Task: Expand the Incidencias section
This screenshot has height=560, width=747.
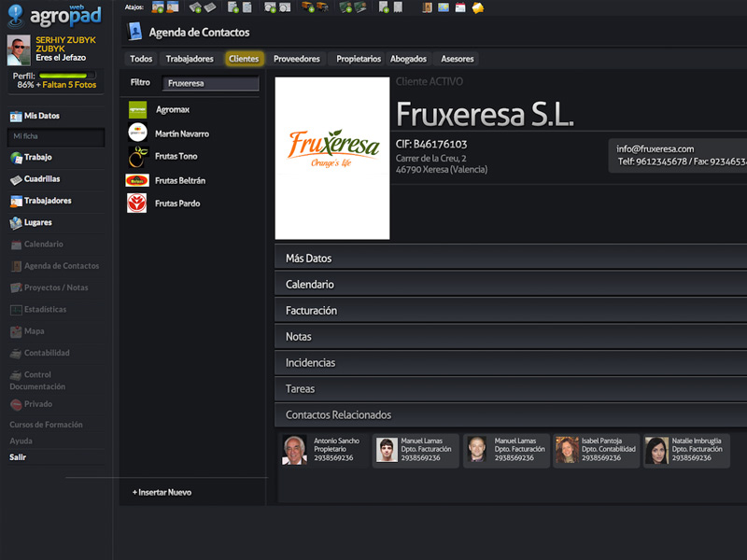Action: [x=510, y=363]
